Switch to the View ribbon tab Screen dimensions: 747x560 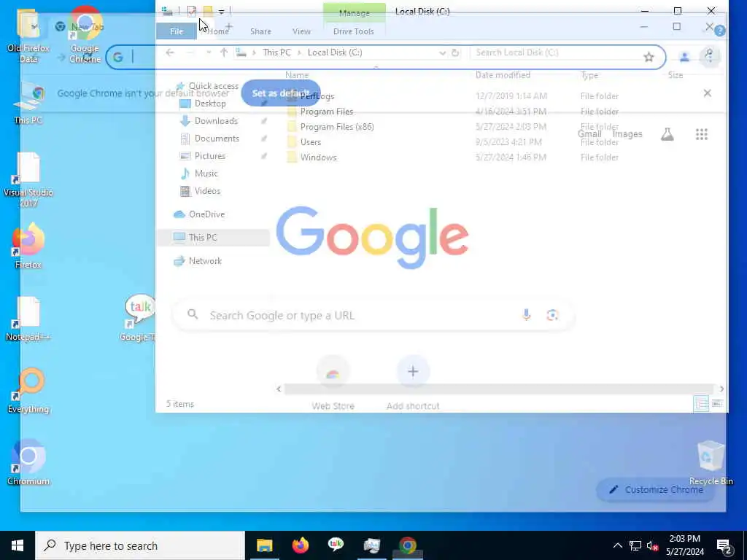(x=301, y=31)
